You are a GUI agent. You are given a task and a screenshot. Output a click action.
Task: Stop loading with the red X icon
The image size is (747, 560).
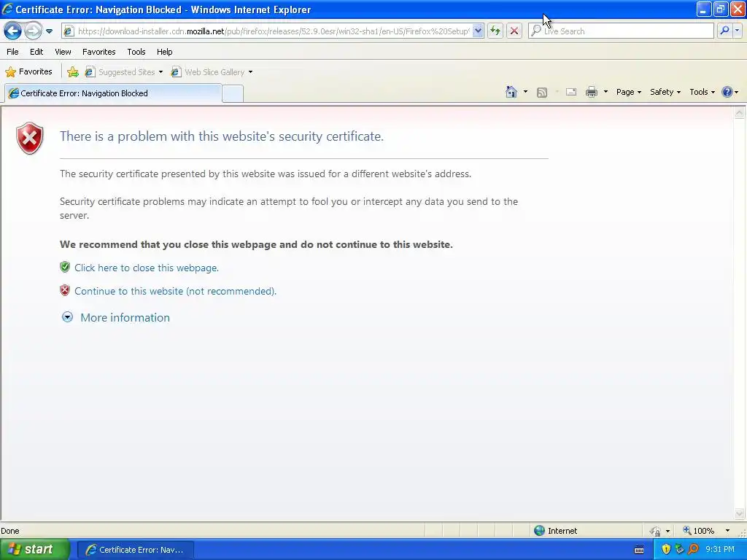(x=514, y=31)
